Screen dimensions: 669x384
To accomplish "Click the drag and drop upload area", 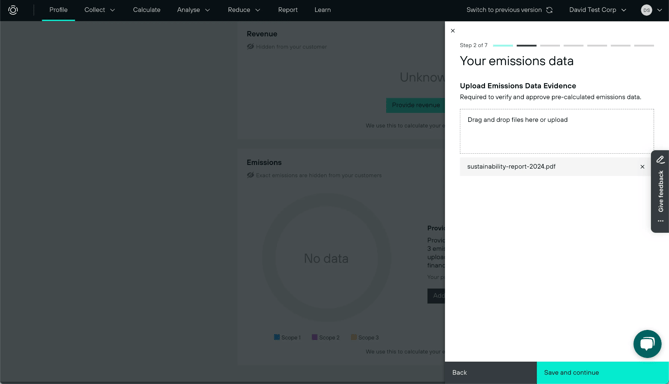I will coord(556,131).
